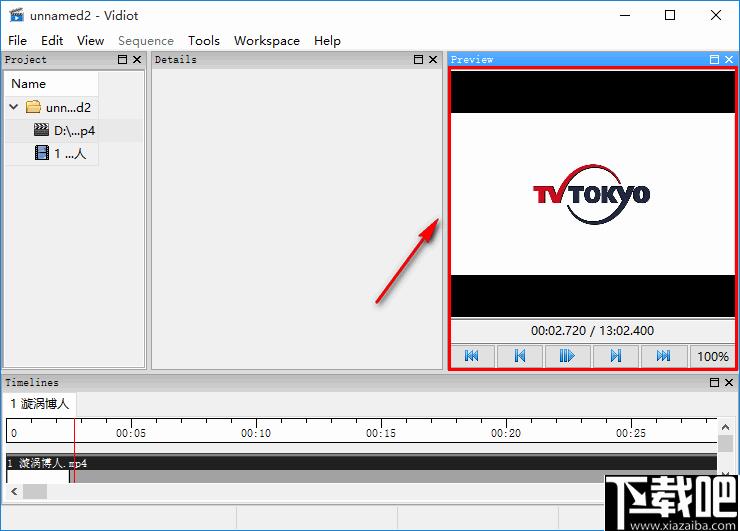
Task: Maximize the Project panel
Action: pos(122,59)
